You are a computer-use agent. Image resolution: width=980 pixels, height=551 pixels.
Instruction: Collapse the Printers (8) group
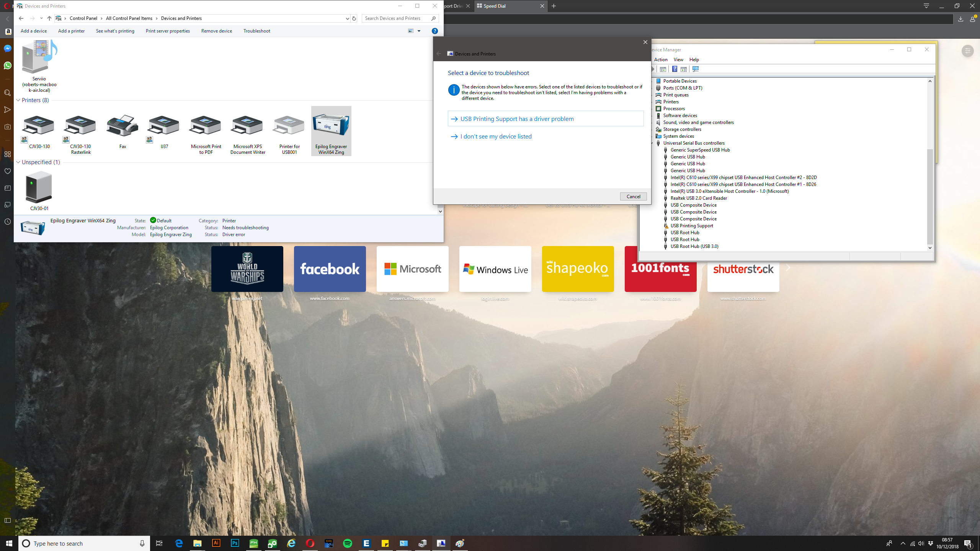18,100
